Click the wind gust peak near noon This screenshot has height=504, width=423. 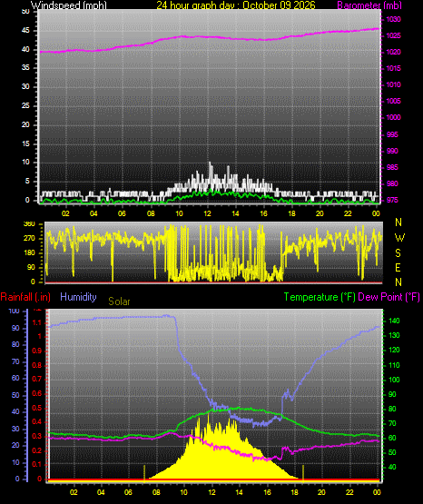point(210,163)
